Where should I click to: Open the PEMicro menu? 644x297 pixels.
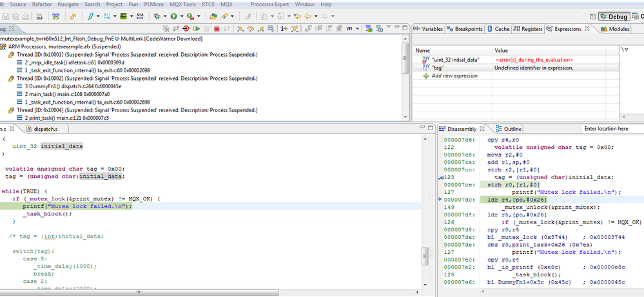pos(155,4)
